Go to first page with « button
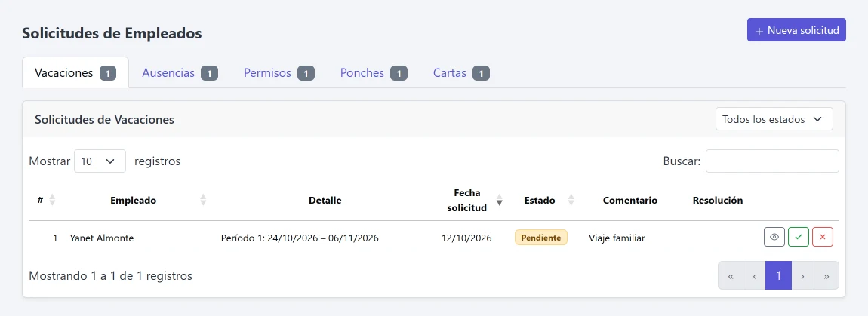 click(x=731, y=275)
